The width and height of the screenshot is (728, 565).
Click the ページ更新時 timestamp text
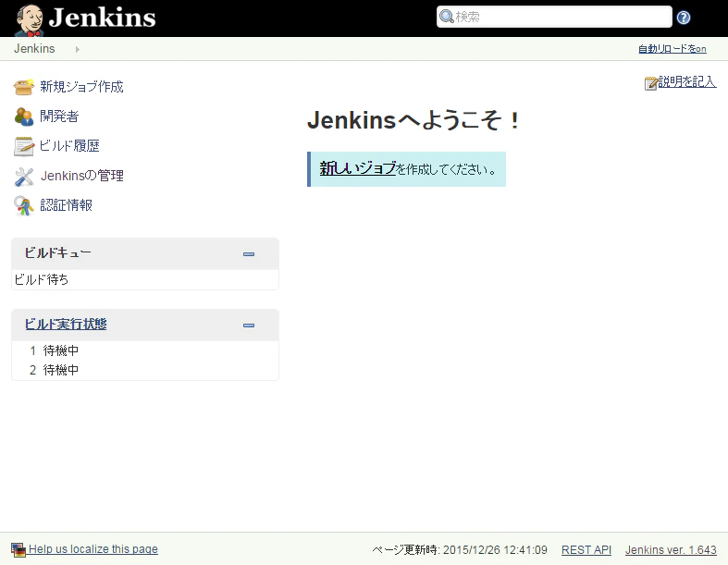[x=460, y=549]
